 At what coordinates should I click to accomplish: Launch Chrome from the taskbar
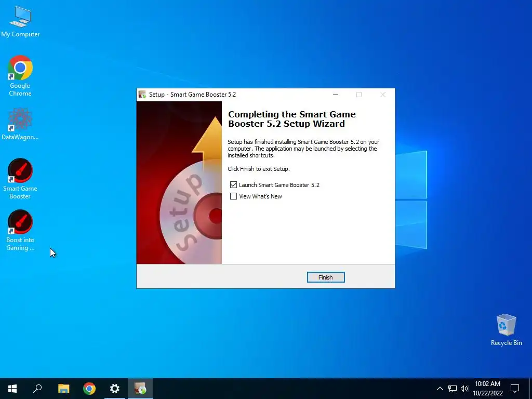click(x=89, y=389)
